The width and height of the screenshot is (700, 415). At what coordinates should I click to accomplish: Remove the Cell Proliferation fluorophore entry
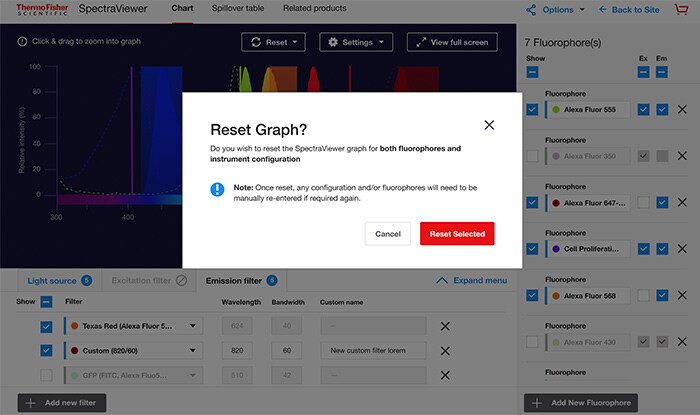point(682,248)
